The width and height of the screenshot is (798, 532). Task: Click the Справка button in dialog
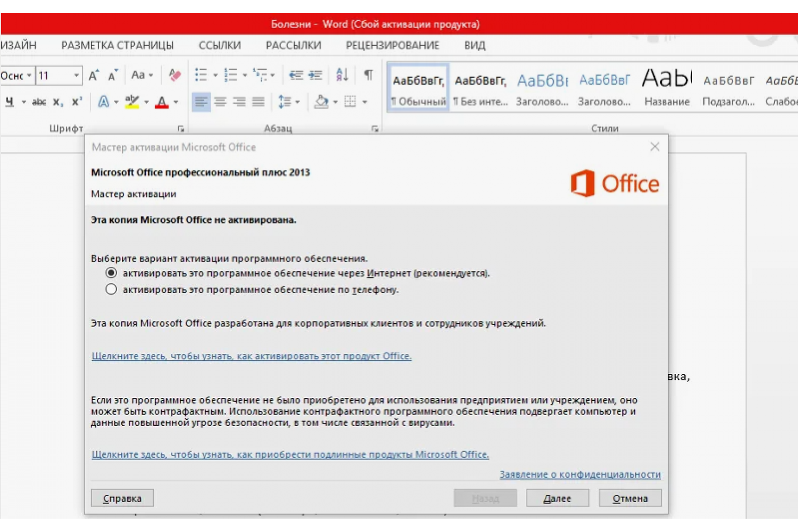(122, 498)
